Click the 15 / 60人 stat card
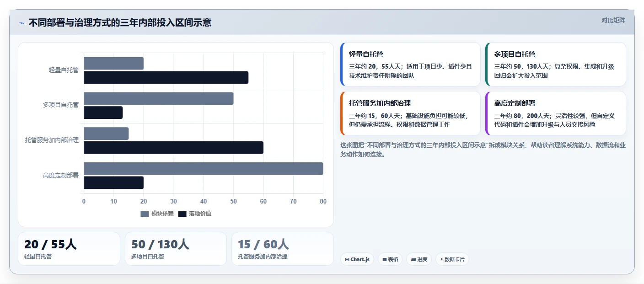 [283, 249]
